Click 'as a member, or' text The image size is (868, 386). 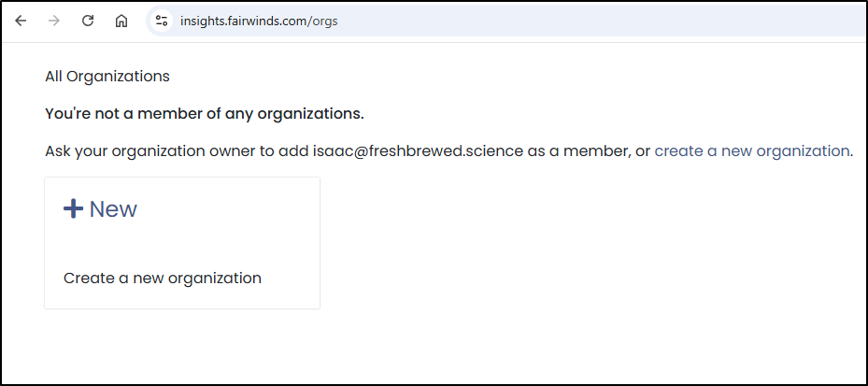pos(589,151)
